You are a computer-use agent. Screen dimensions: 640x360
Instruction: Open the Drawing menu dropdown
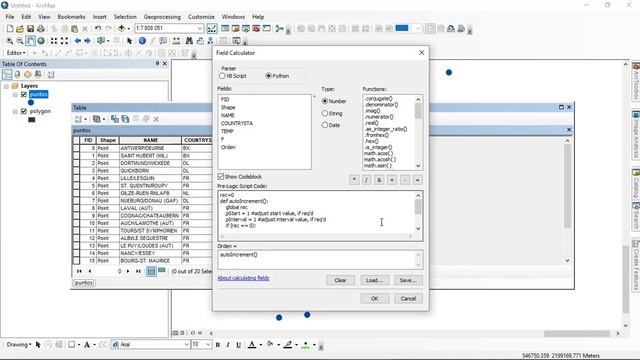pyautogui.click(x=19, y=344)
